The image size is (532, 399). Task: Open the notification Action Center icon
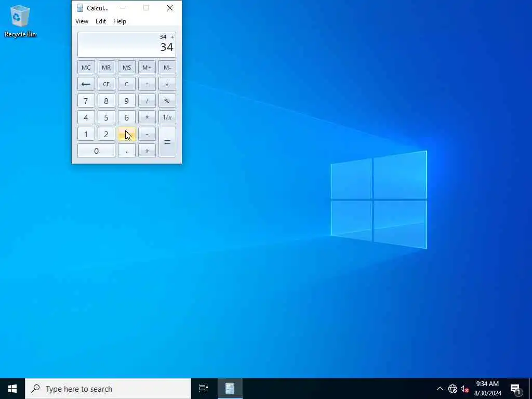click(x=515, y=389)
